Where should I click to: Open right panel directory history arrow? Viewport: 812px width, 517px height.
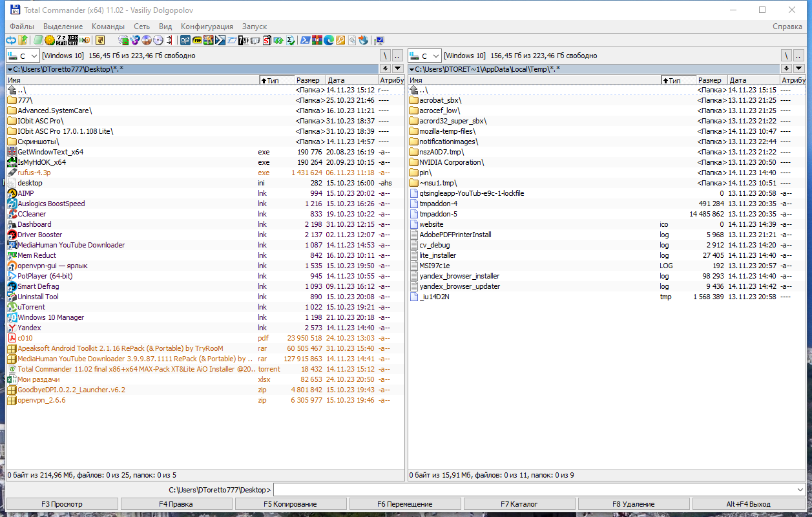[799, 69]
